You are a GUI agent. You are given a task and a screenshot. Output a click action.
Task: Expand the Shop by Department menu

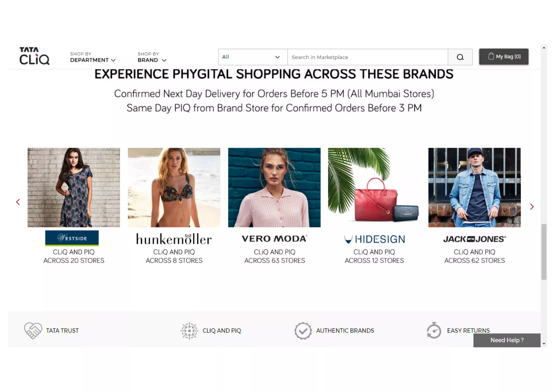click(x=93, y=57)
